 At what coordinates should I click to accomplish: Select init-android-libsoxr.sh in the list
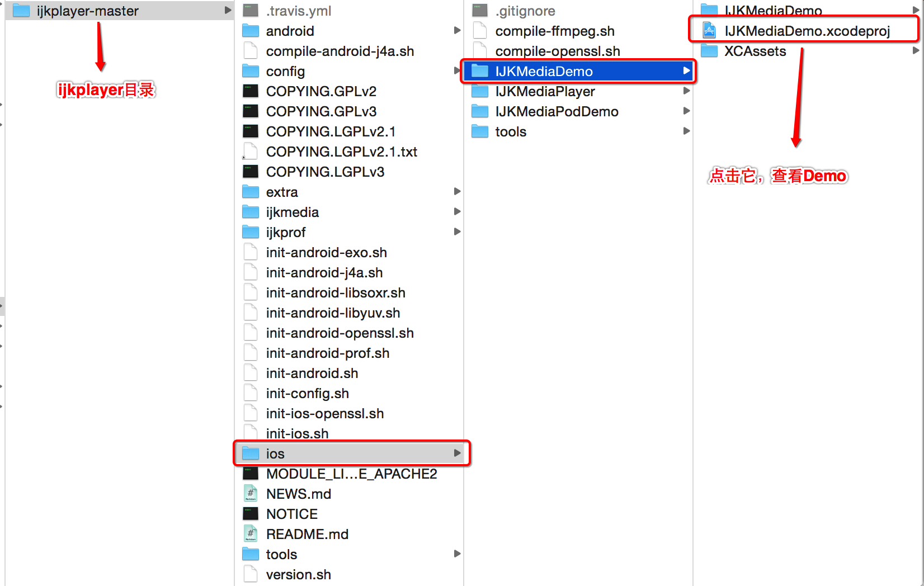336,293
